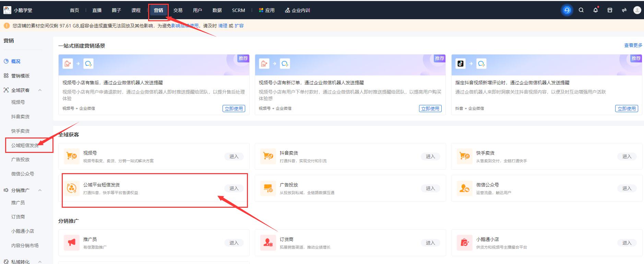Screen dimensions: 644x264
Task: Collapse the 分销推广 sidebar section
Action: pyautogui.click(x=40, y=190)
